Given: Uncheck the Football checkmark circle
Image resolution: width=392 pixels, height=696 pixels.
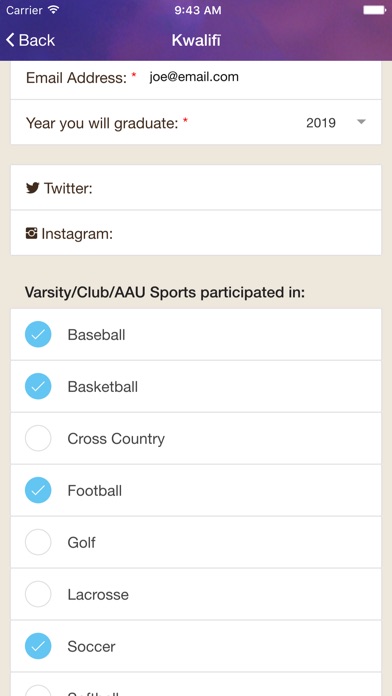Looking at the screenshot, I should (x=38, y=490).
